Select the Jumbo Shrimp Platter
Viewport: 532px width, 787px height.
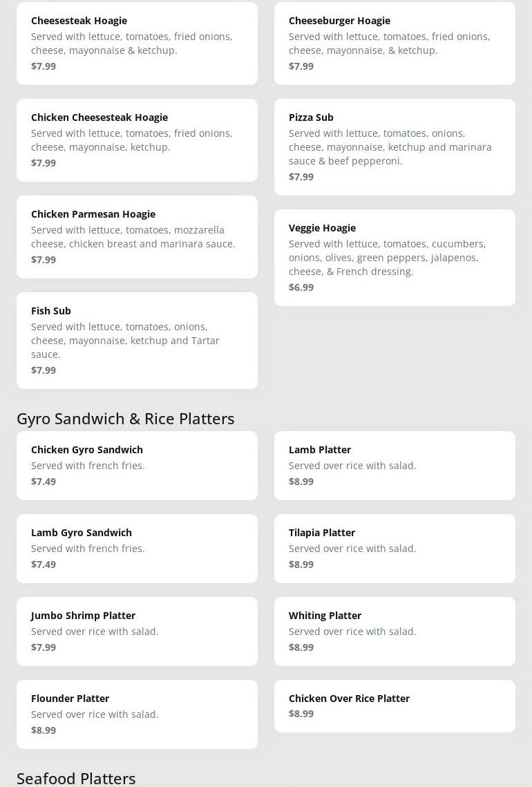pos(137,632)
